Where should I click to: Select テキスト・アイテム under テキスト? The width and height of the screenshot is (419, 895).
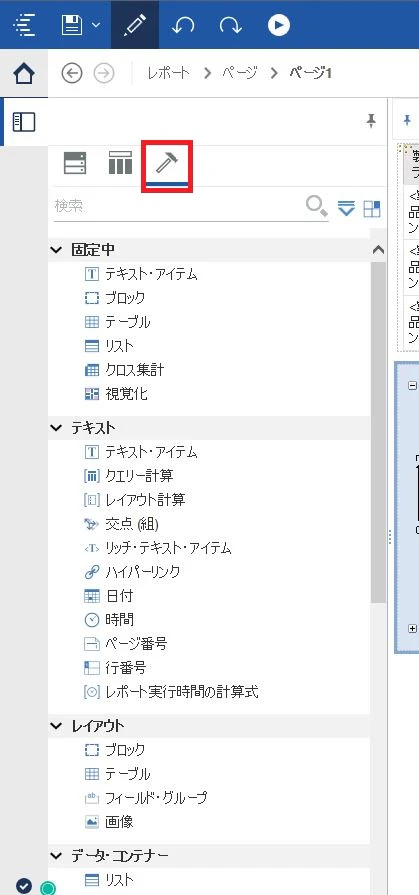[x=141, y=453]
